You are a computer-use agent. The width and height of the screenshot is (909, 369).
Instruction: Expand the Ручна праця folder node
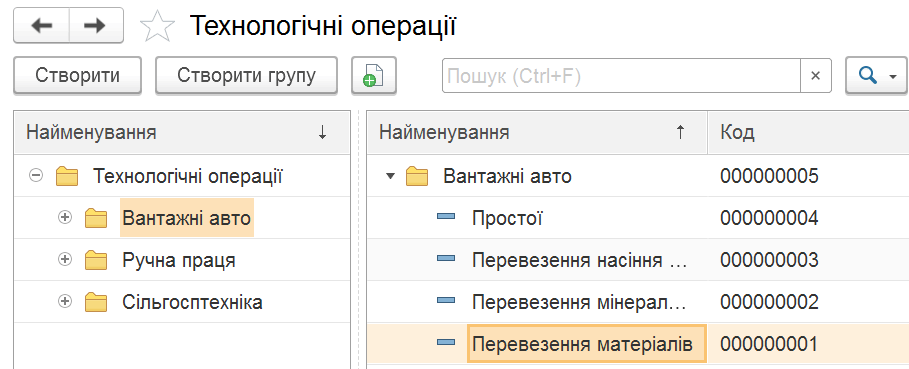[65, 260]
